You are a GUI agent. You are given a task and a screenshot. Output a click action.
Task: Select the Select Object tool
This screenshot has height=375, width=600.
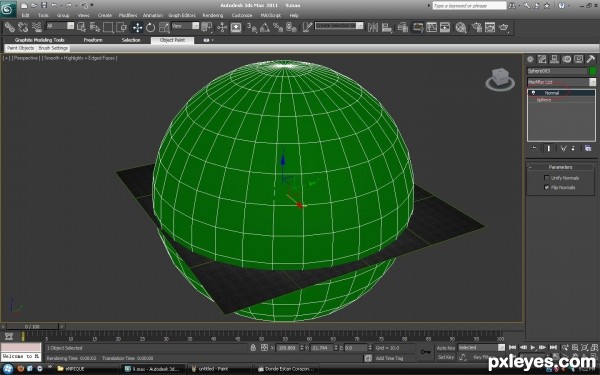[x=82, y=27]
